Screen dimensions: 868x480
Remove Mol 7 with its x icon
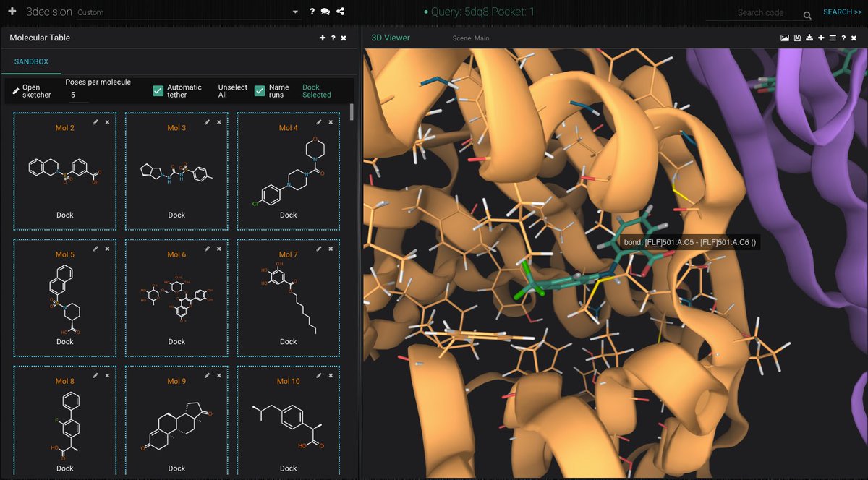331,249
